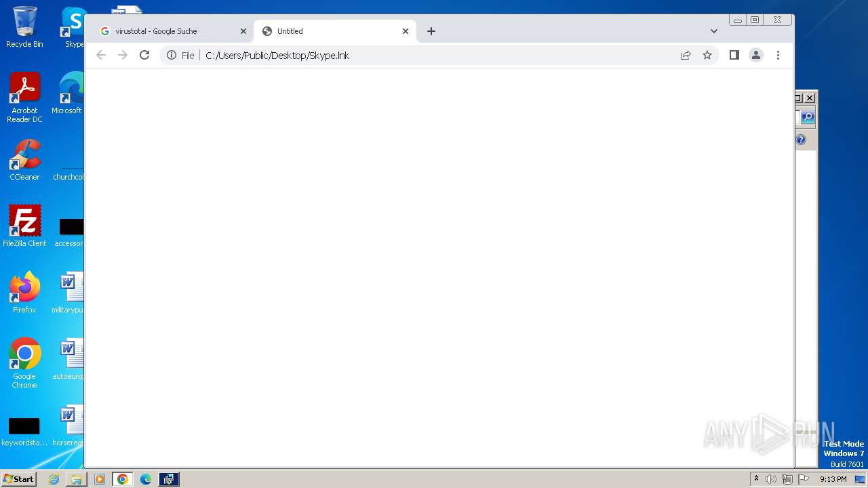The image size is (868, 488).
Task: Close the Chrome window
Action: point(778,20)
